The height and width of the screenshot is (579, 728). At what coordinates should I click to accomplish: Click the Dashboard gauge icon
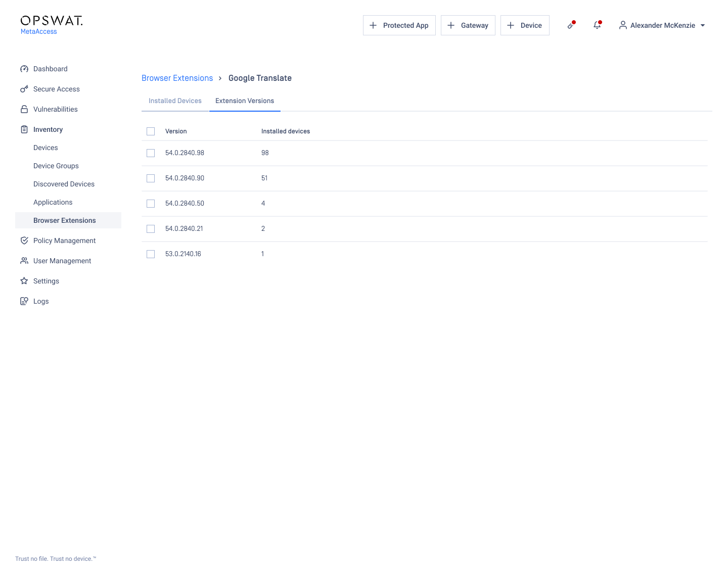24,69
